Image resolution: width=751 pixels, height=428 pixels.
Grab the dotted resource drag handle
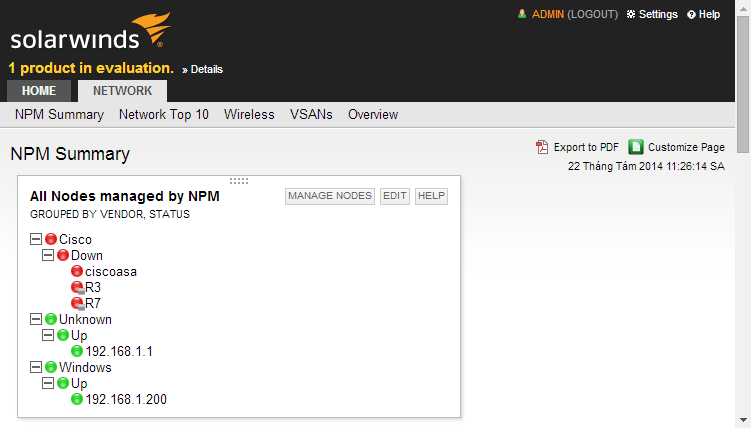click(x=239, y=181)
